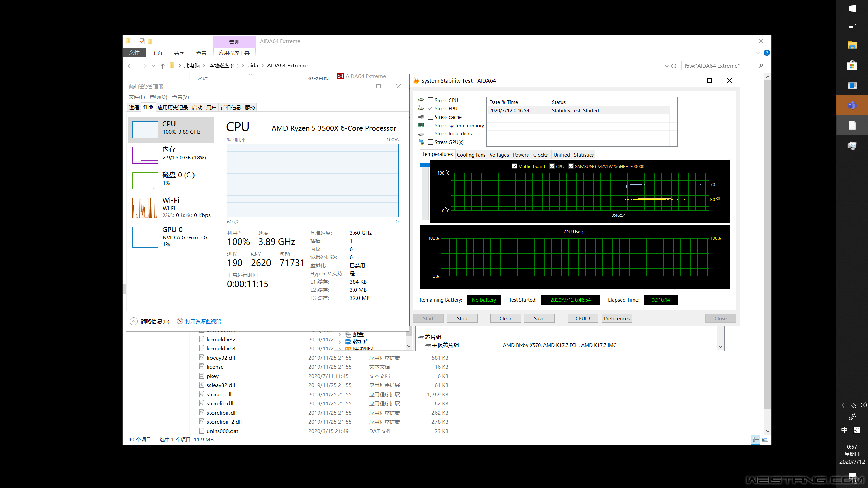Image resolution: width=868 pixels, height=488 pixels.
Task: Click the Save button in stability test
Action: (539, 318)
